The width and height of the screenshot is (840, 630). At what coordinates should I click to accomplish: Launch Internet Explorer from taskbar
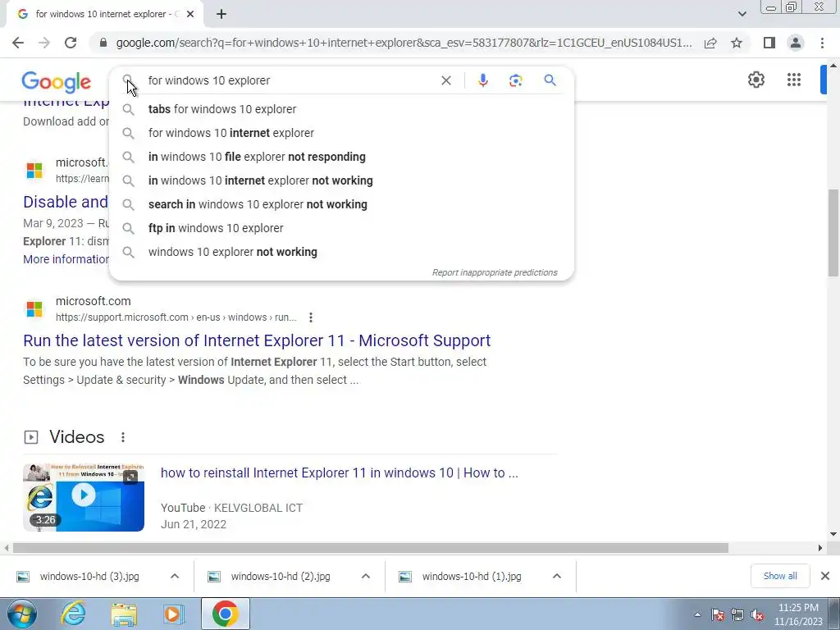[73, 614]
